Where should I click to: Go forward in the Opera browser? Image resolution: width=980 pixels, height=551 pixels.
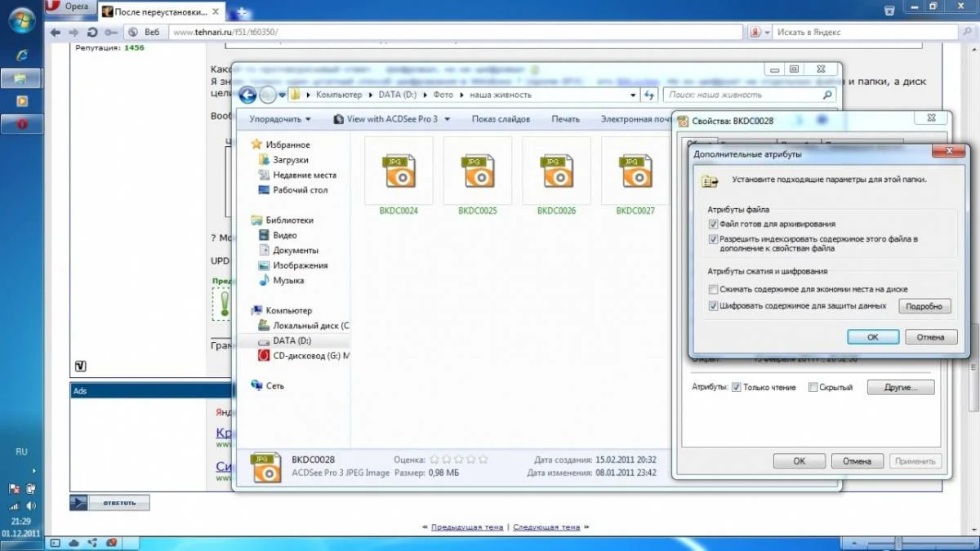coord(73,32)
